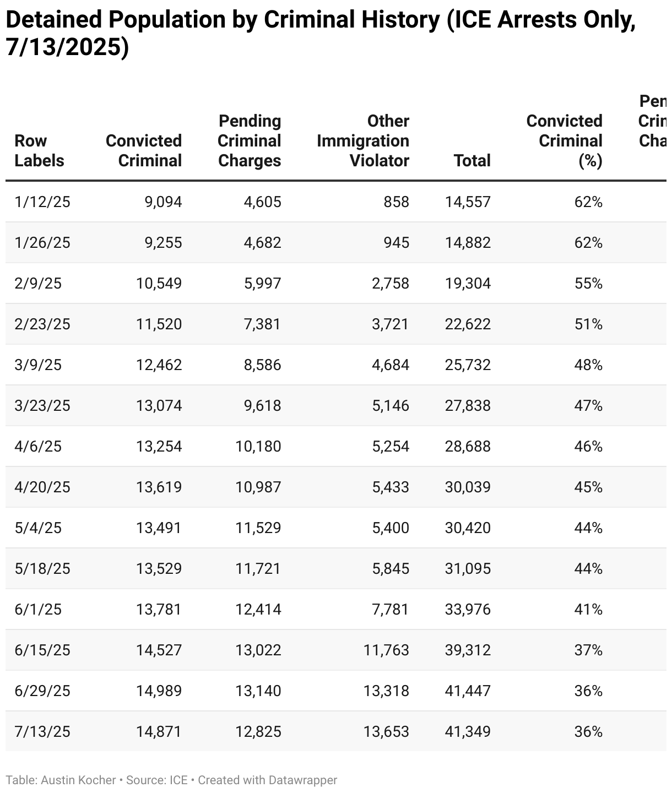The height and width of the screenshot is (793, 672).
Task: Click the Convicted Criminal column header
Action: pyautogui.click(x=144, y=150)
